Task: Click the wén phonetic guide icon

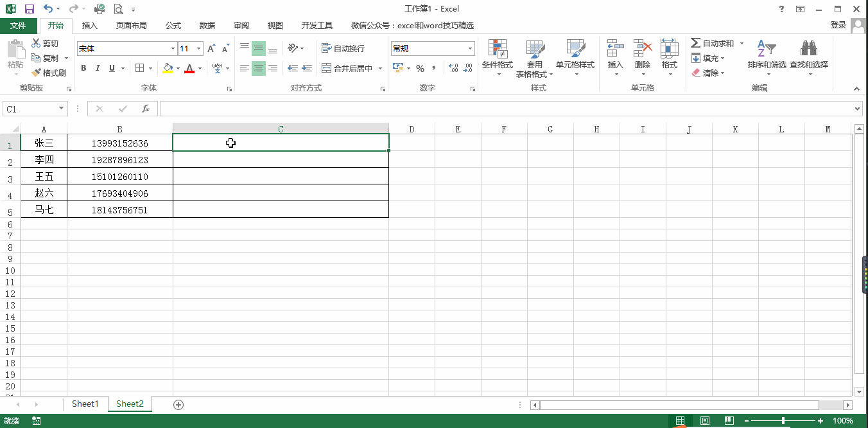Action: tap(217, 68)
